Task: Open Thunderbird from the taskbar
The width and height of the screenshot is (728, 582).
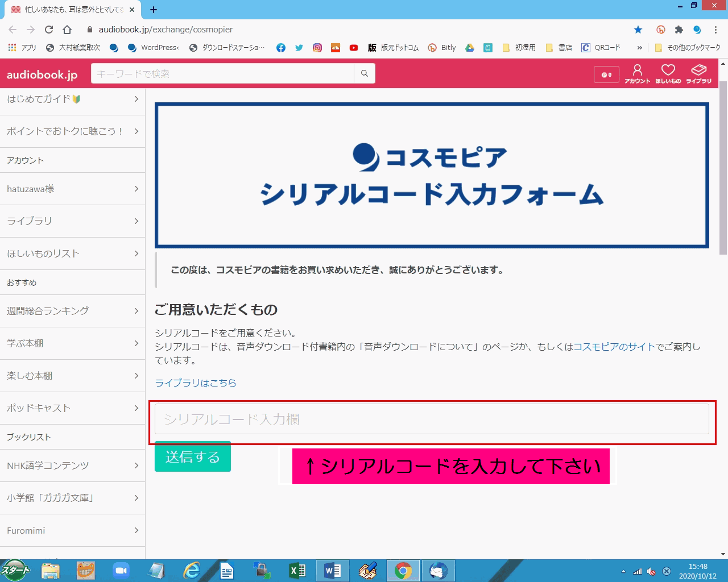Action: (x=438, y=571)
